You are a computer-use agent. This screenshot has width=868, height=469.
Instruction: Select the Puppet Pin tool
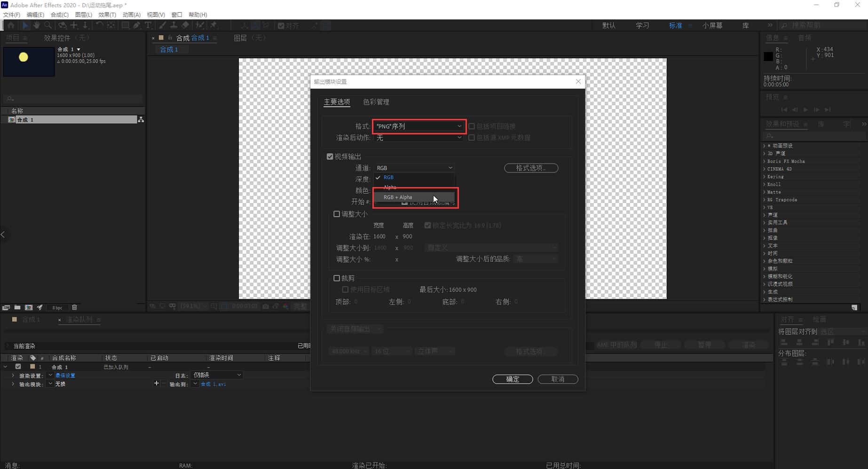point(214,25)
